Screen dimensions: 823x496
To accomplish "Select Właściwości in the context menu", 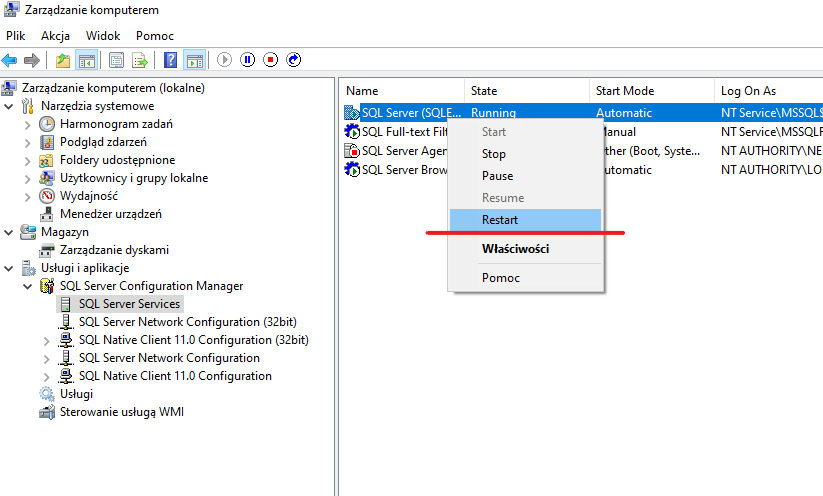I will tap(515, 249).
